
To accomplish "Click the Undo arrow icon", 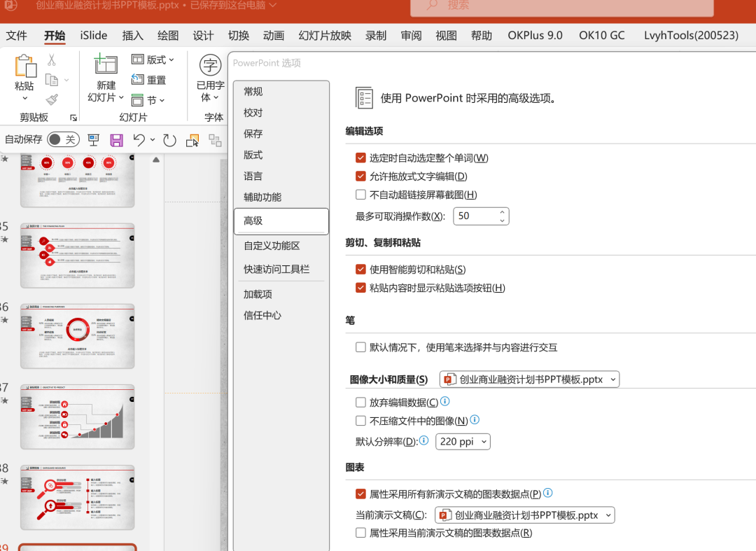I will 139,140.
